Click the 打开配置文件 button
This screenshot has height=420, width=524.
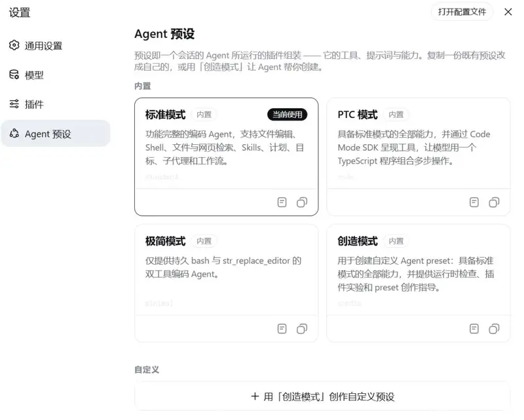[462, 12]
